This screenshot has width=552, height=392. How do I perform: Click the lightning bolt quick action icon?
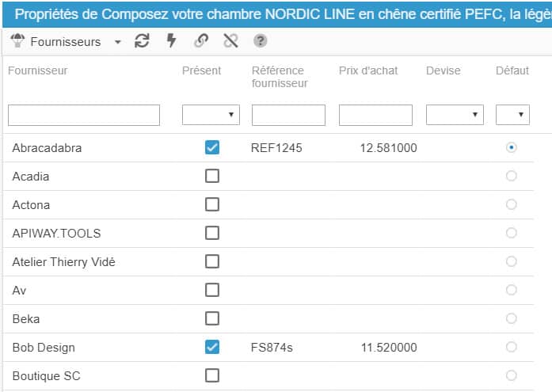tap(171, 41)
